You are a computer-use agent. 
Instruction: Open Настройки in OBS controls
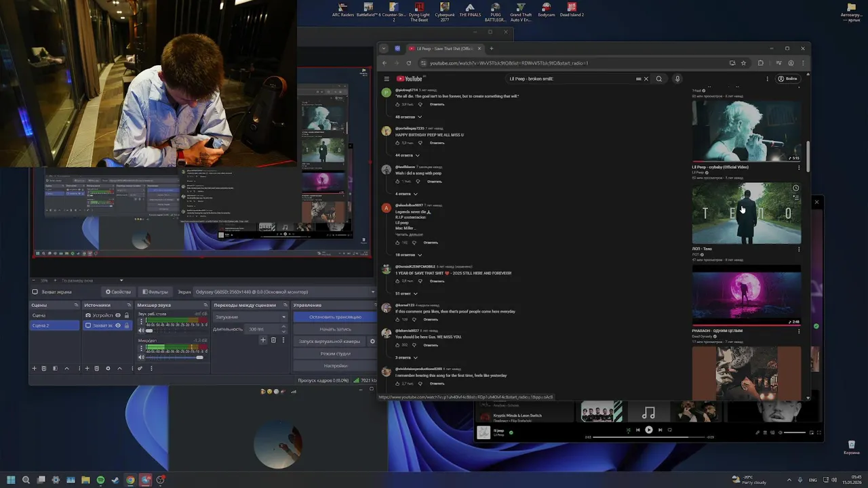[x=335, y=365]
